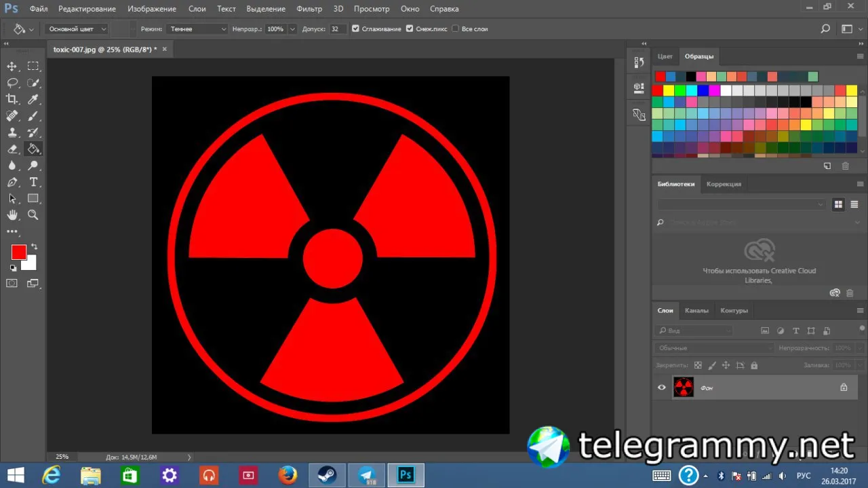Pick the Horizontal Type tool
The image size is (868, 488).
click(33, 183)
